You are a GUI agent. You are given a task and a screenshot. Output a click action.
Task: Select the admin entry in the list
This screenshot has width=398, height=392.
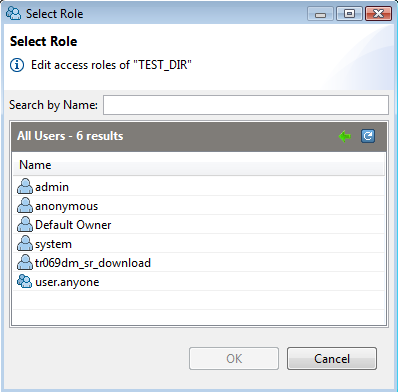(x=199, y=187)
